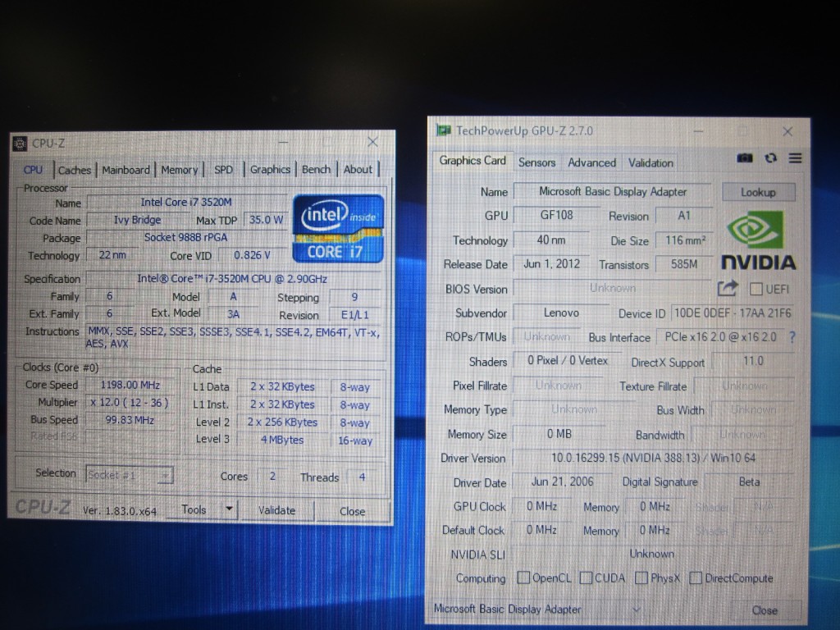Image resolution: width=840 pixels, height=630 pixels.
Task: Click the GPU-Z refresh icon
Action: (770, 158)
